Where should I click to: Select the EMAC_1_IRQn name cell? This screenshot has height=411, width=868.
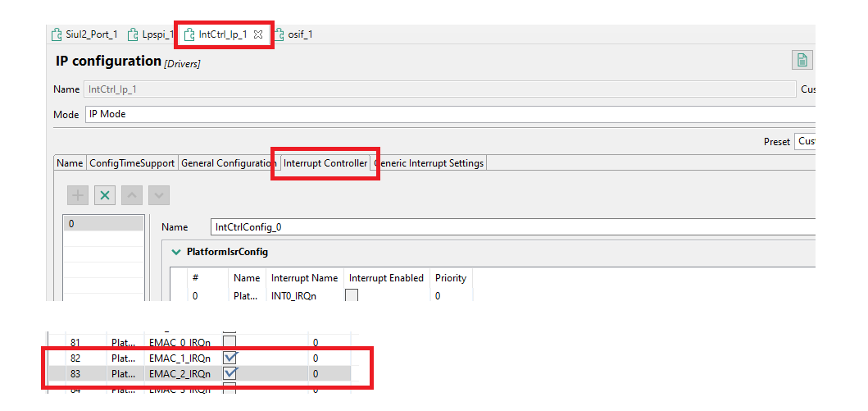coord(180,358)
